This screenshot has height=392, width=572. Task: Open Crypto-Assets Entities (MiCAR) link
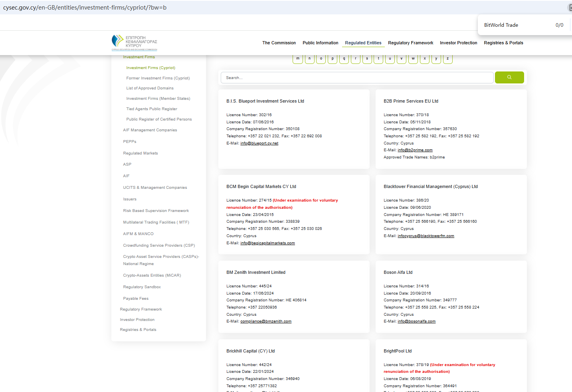(x=152, y=275)
